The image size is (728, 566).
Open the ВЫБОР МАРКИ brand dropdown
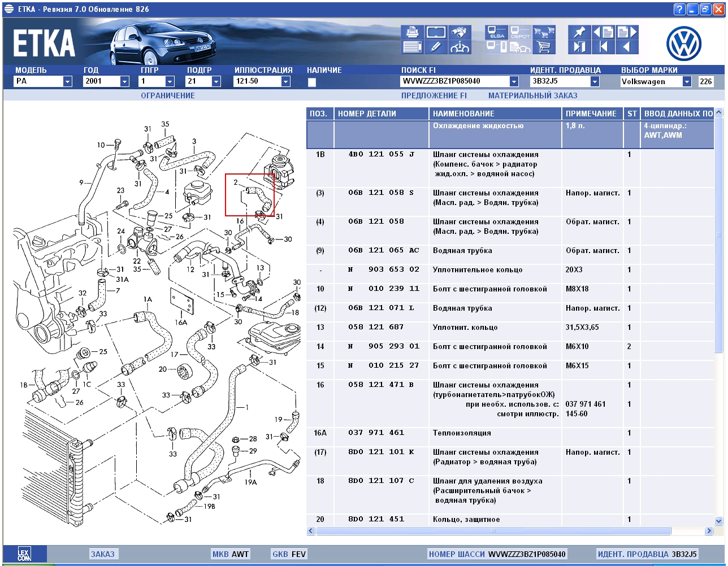(687, 81)
